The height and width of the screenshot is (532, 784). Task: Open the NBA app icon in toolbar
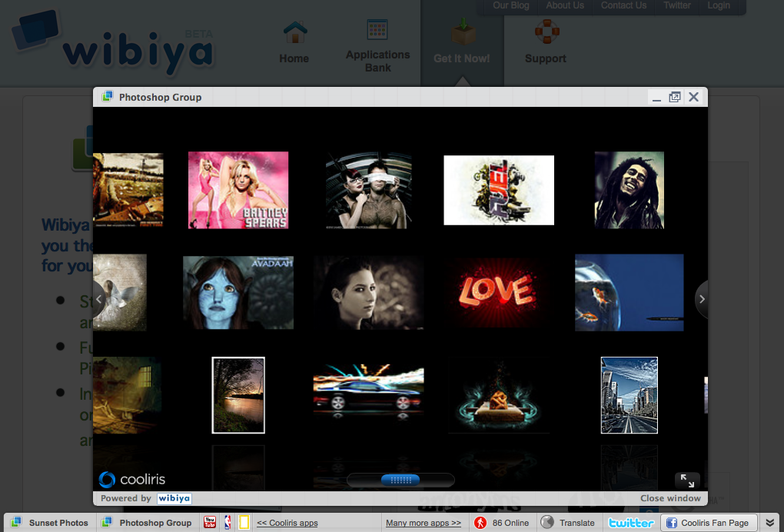pyautogui.click(x=228, y=523)
